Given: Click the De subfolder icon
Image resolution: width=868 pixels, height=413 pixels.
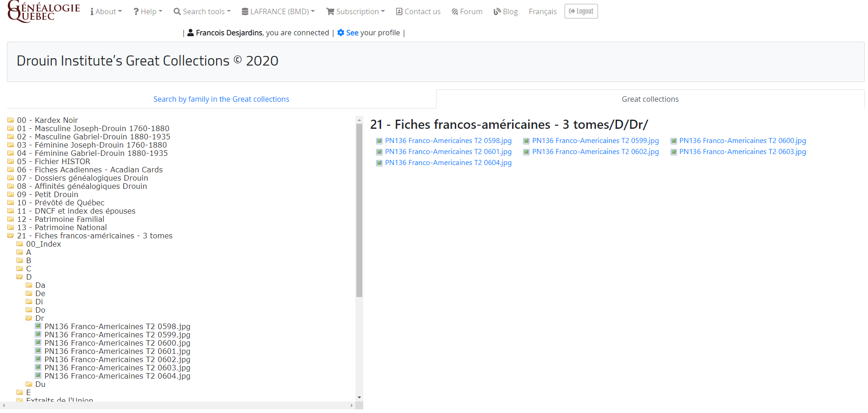Looking at the screenshot, I should tap(29, 293).
